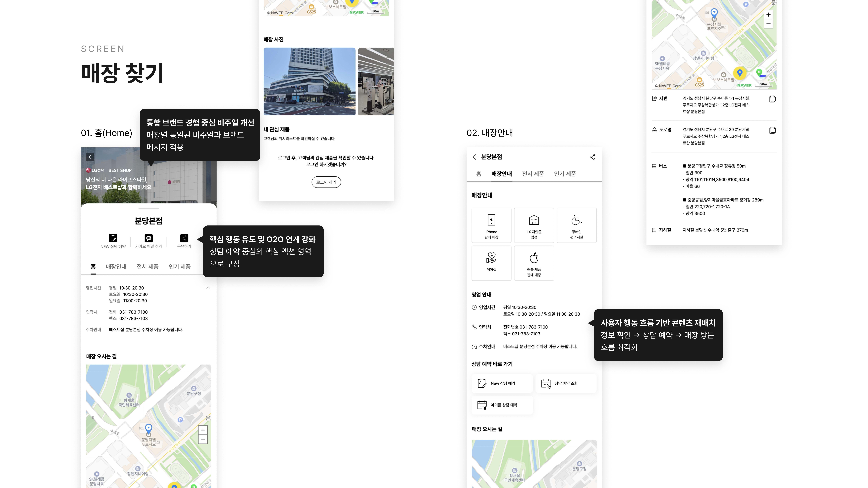Open NEW 상담 예약 icon
This screenshot has height=488, width=868.
coord(113,238)
